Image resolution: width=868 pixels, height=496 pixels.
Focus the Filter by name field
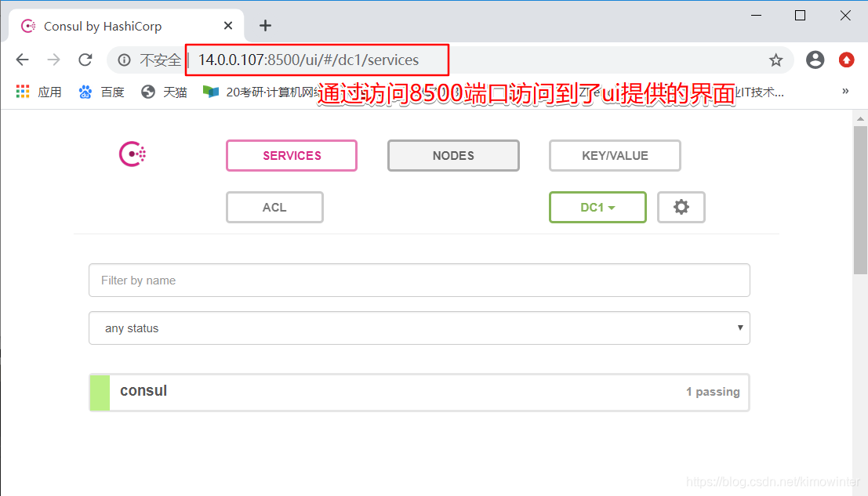[x=419, y=281]
